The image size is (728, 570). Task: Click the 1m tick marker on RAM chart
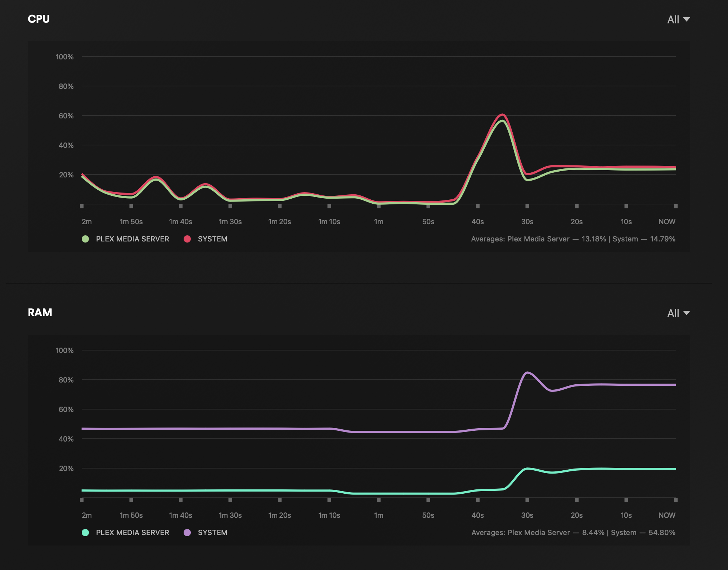tap(379, 500)
